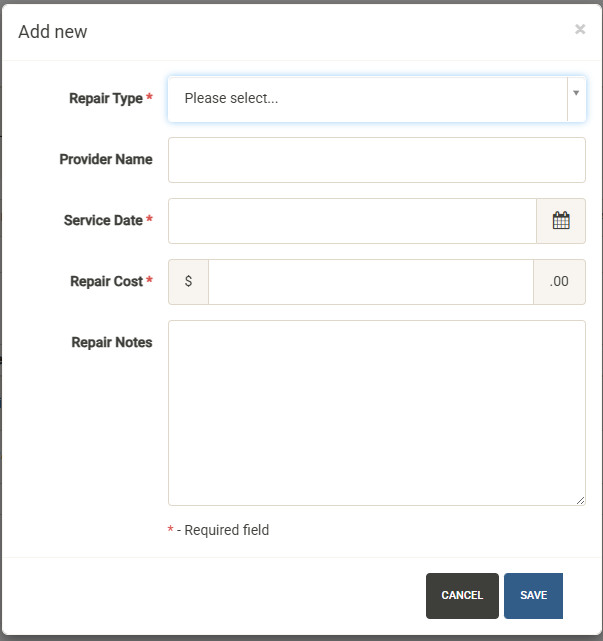
Task: Save the new repair record
Action: coord(533,596)
